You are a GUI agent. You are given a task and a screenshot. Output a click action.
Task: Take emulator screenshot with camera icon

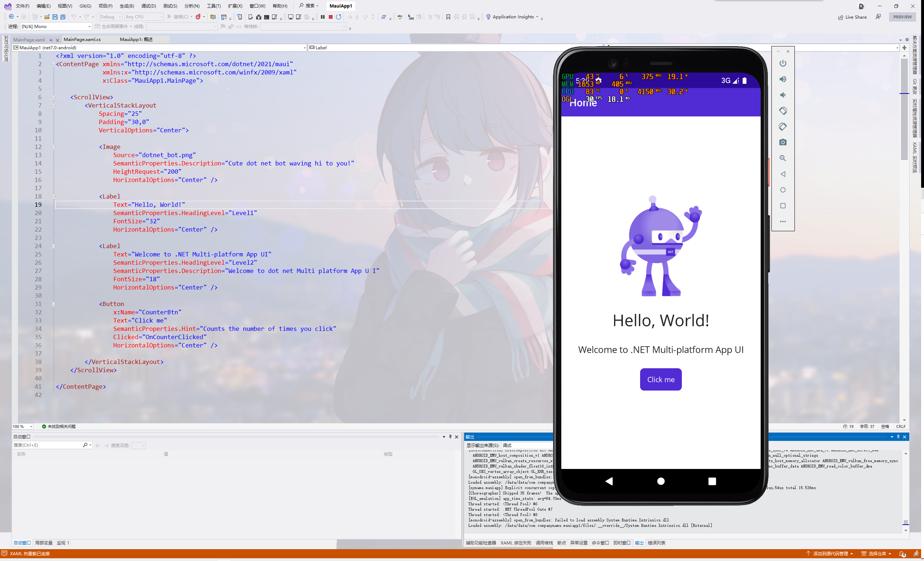coord(783,142)
